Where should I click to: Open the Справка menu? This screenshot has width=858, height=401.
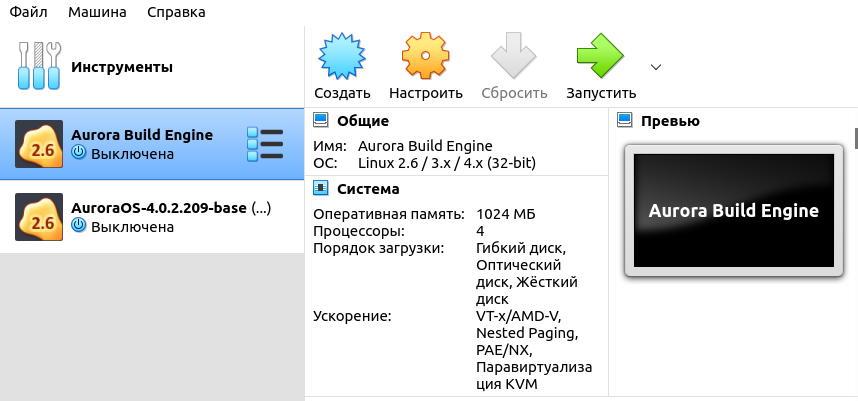(x=176, y=13)
